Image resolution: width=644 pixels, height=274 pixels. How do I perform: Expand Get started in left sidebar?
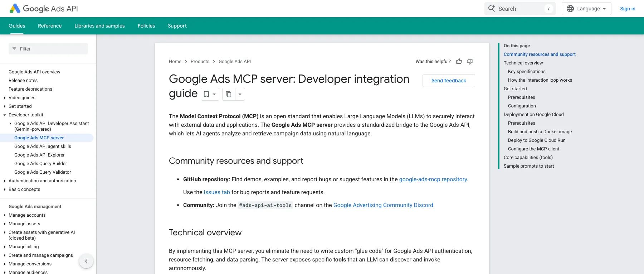[5, 106]
